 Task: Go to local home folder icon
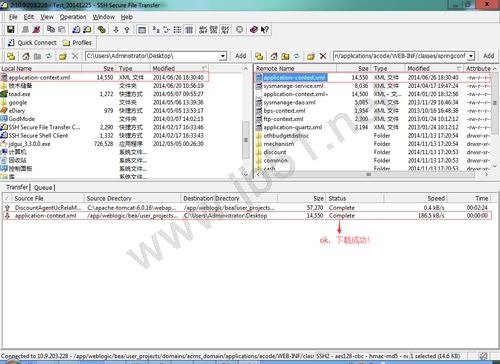click(x=26, y=56)
